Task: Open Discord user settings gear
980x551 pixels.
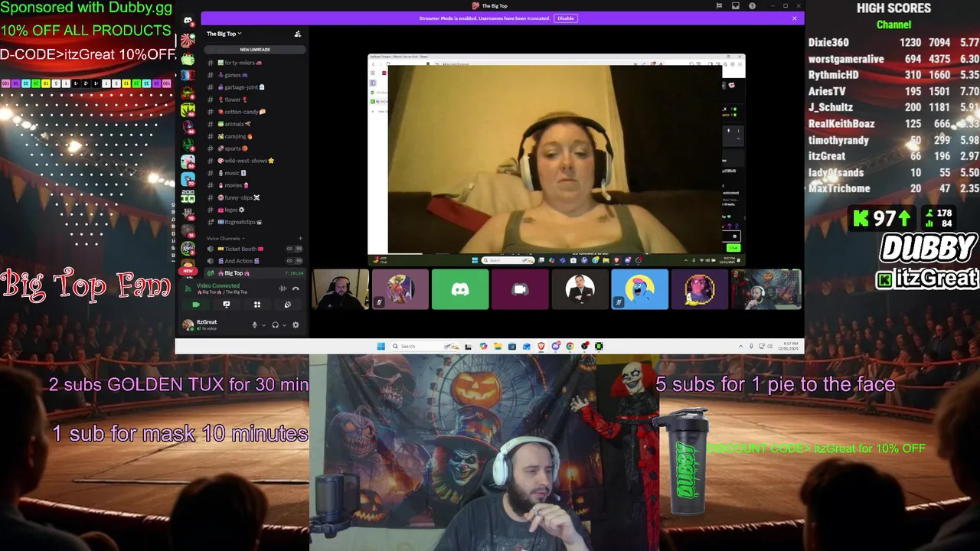Action: click(296, 325)
